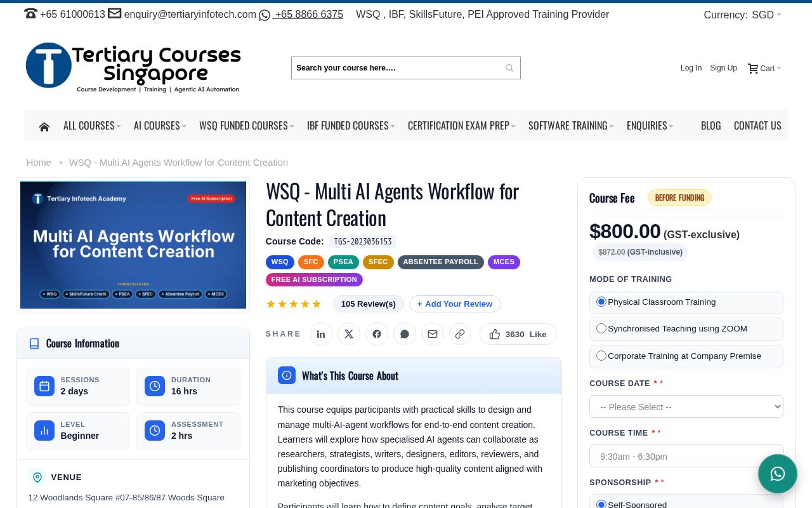Open the Course Date dropdown

686,406
